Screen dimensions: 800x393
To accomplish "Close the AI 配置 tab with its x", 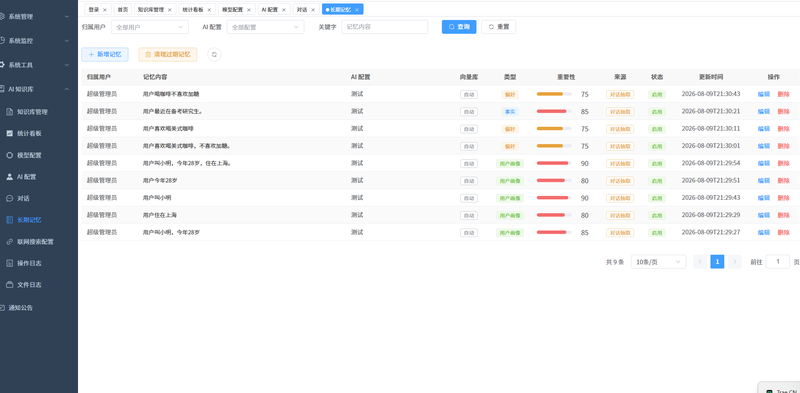I will tap(284, 10).
